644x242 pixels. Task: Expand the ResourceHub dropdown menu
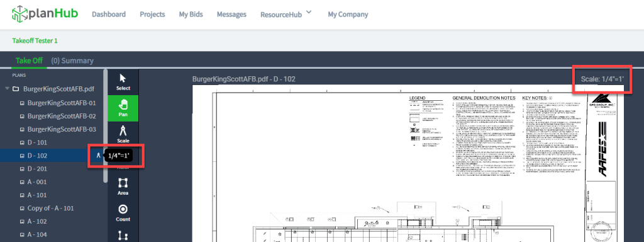point(286,14)
